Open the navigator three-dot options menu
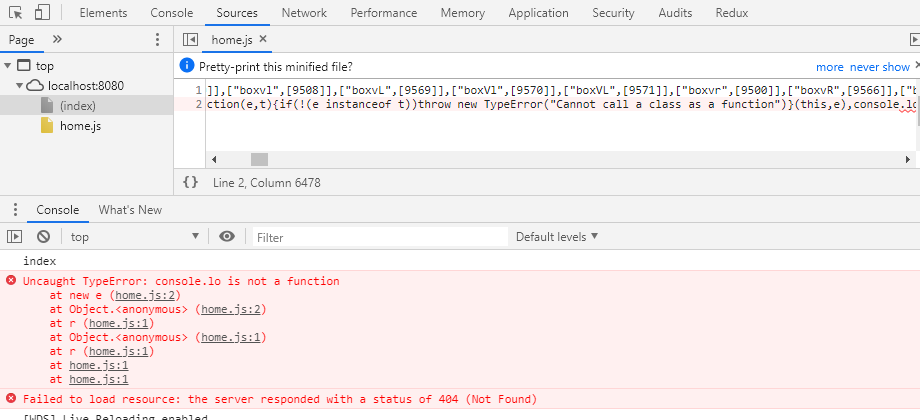 [x=157, y=40]
